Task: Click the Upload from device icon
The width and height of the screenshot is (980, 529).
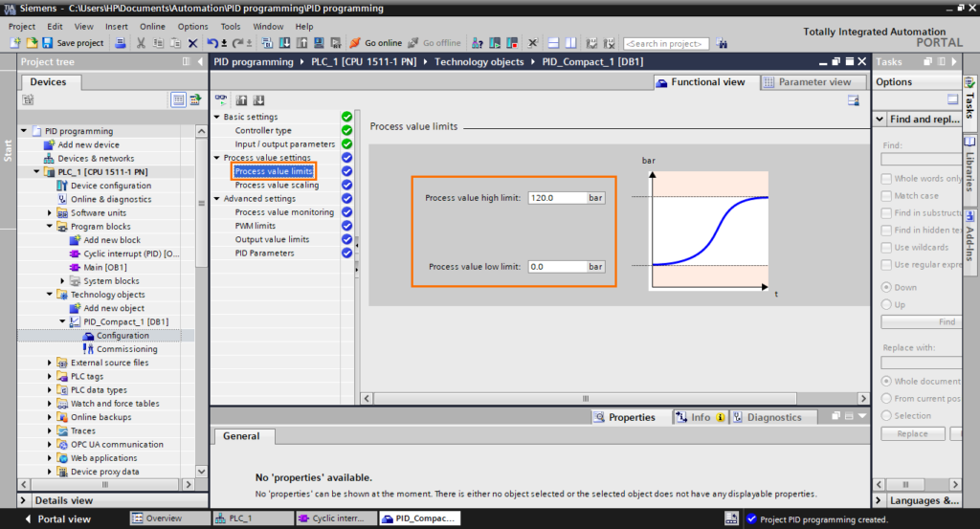Action: pyautogui.click(x=301, y=43)
